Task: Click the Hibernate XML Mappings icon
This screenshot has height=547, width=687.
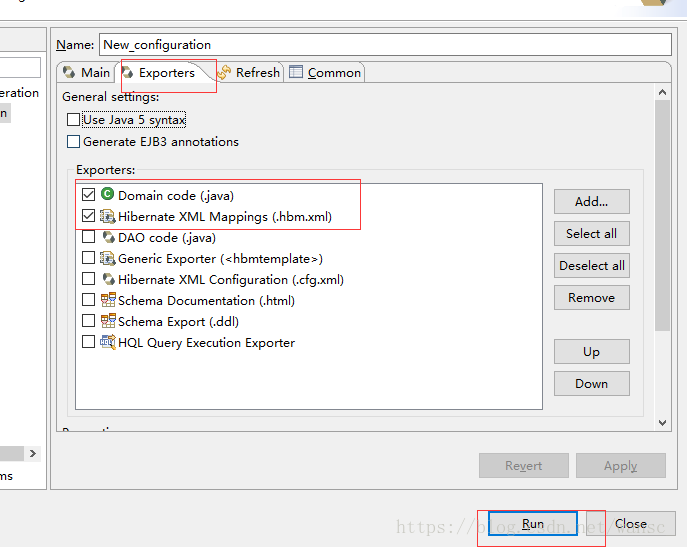Action: [x=107, y=216]
